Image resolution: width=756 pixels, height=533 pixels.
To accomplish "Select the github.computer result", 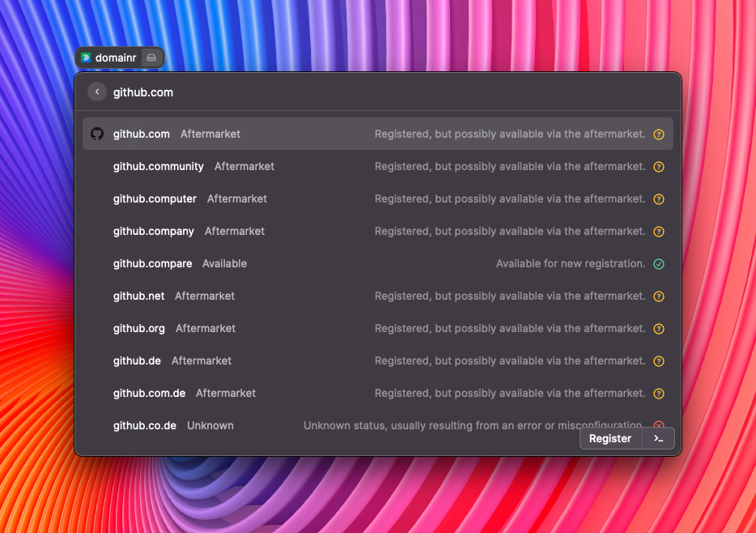I will pos(378,198).
